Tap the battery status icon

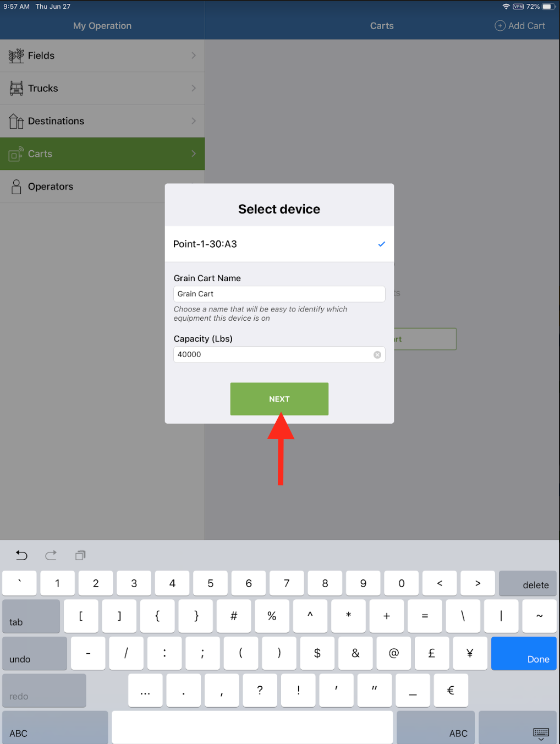pyautogui.click(x=549, y=7)
